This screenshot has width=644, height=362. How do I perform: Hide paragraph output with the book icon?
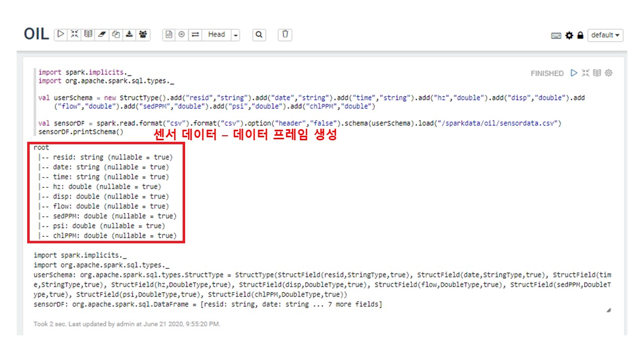point(597,73)
